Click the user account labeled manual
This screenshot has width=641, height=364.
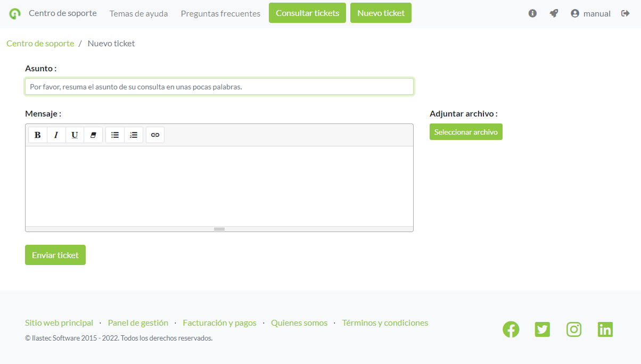pos(591,13)
